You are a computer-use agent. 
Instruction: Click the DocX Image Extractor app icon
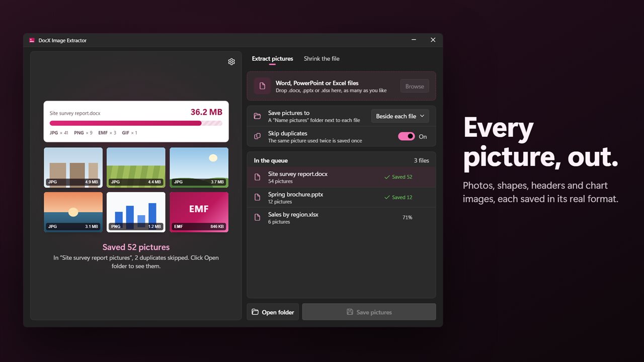coord(32,40)
